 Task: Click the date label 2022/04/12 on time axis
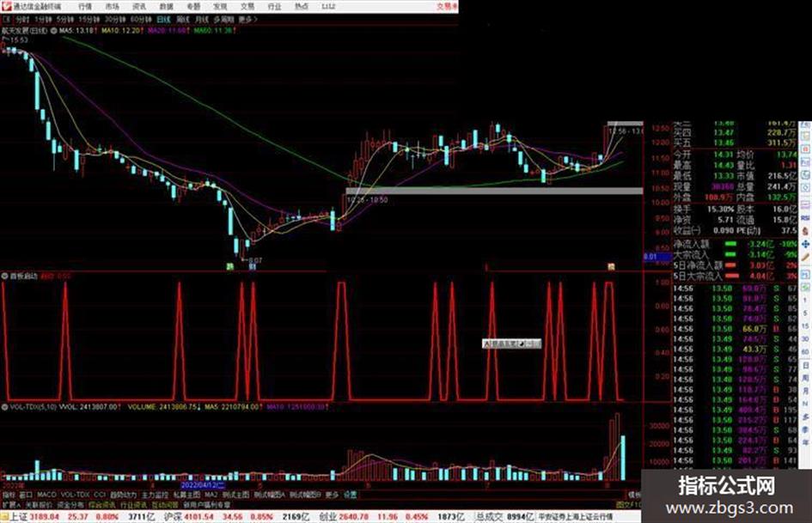(x=203, y=486)
